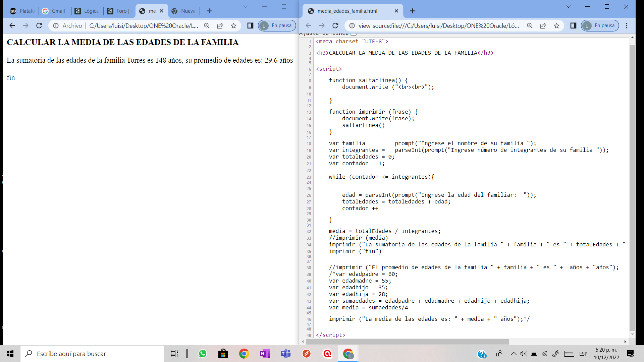Open the side panel in right Chrome window
644x362 pixels.
pyautogui.click(x=573, y=25)
